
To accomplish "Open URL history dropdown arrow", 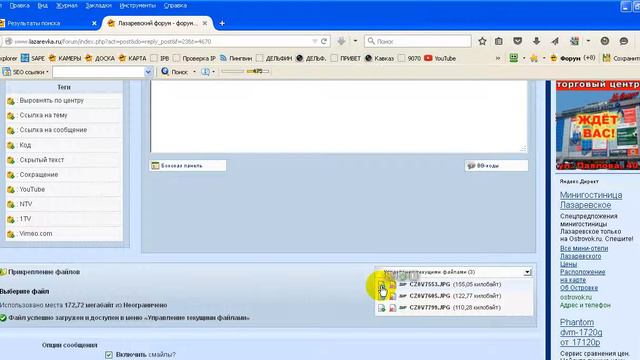I will point(315,41).
